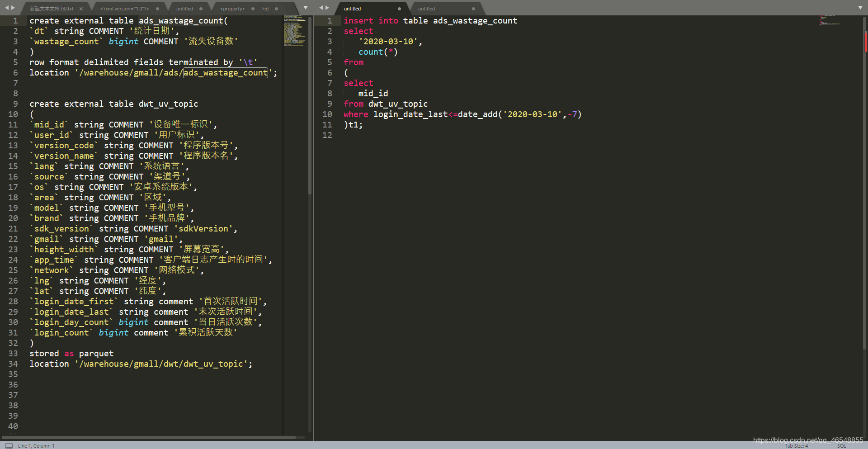Viewport: 868px width, 449px height.
Task: Click the left pane minimap
Action: 294,31
